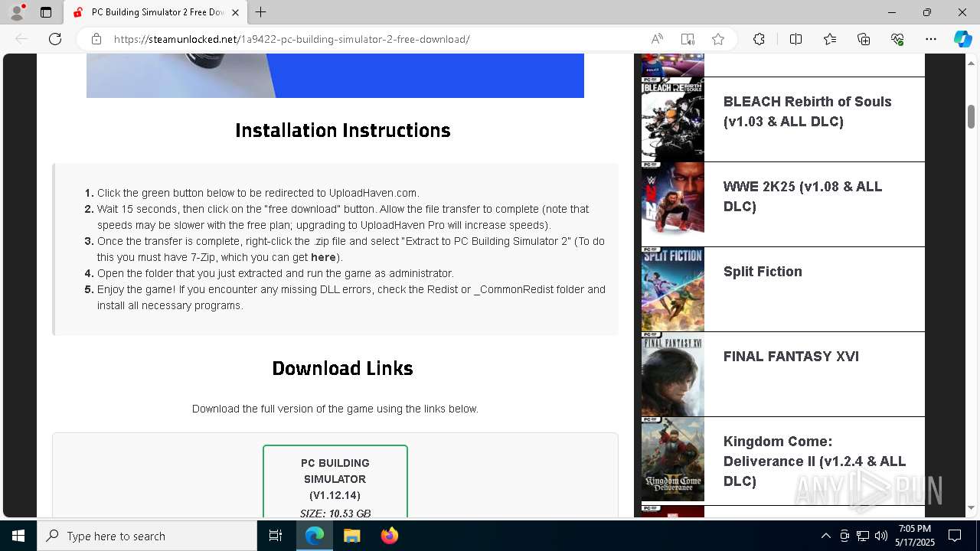
Task: Open Windows Start menu
Action: pos(18,536)
